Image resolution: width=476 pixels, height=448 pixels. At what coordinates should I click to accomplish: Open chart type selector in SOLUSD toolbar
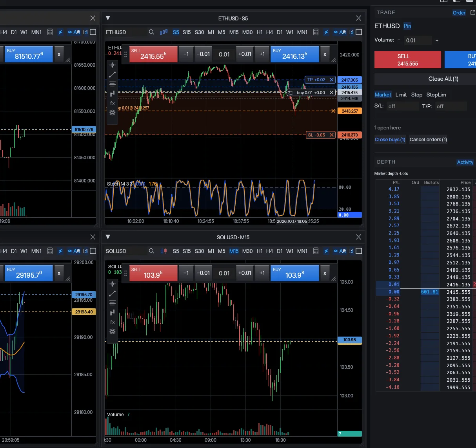(x=164, y=251)
